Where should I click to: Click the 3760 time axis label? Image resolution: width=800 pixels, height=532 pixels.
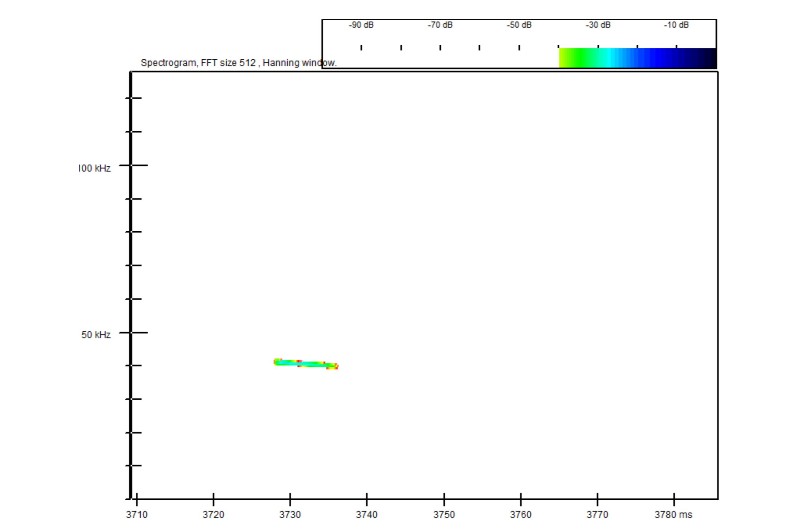(x=521, y=515)
